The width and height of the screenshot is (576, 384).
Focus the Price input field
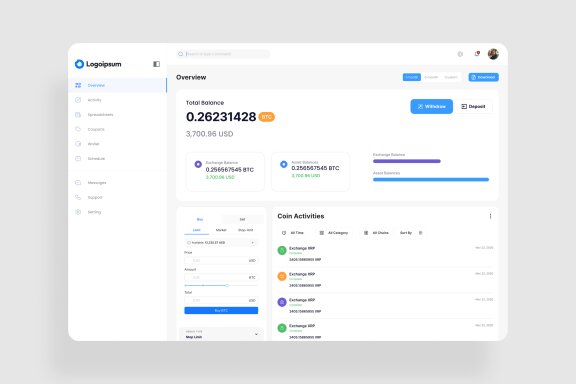[221, 261]
